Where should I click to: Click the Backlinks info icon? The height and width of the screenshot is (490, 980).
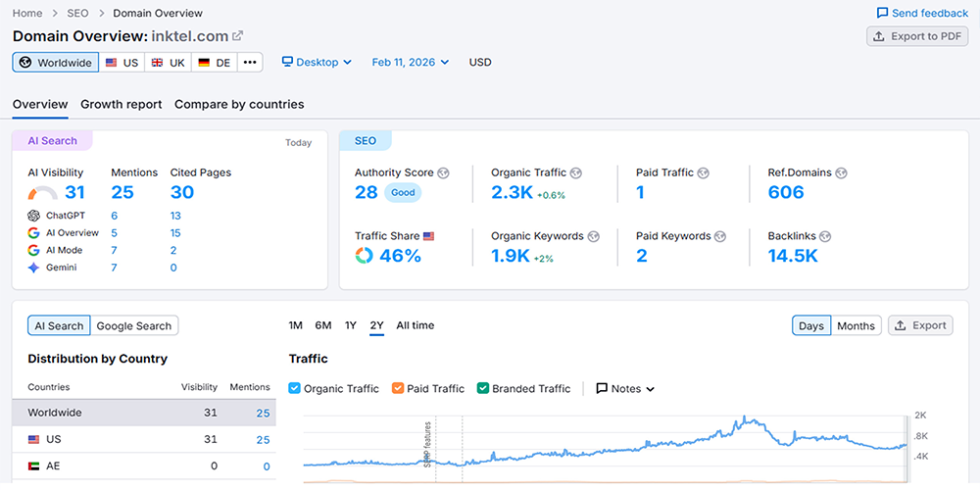(824, 236)
